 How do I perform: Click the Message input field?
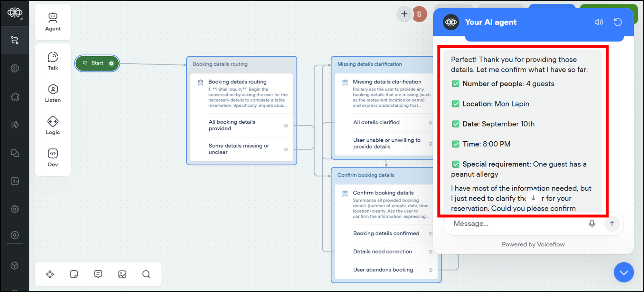[515, 223]
